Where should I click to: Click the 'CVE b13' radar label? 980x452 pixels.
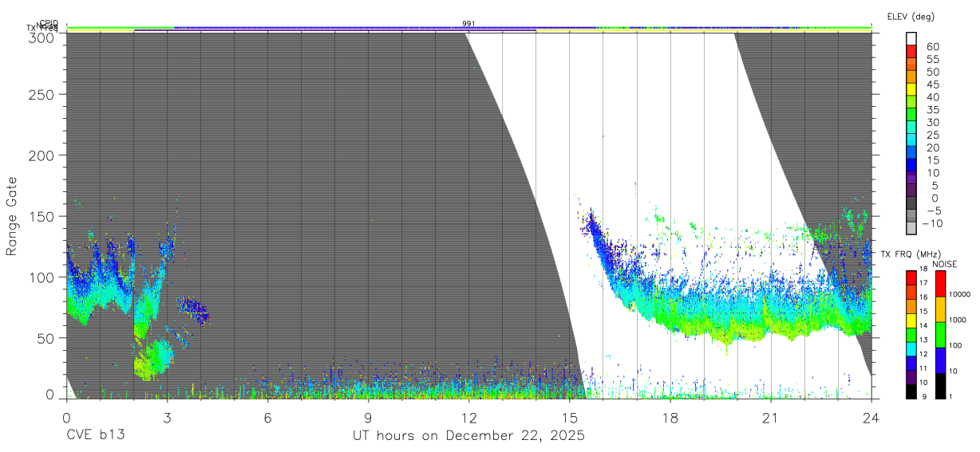click(x=95, y=436)
